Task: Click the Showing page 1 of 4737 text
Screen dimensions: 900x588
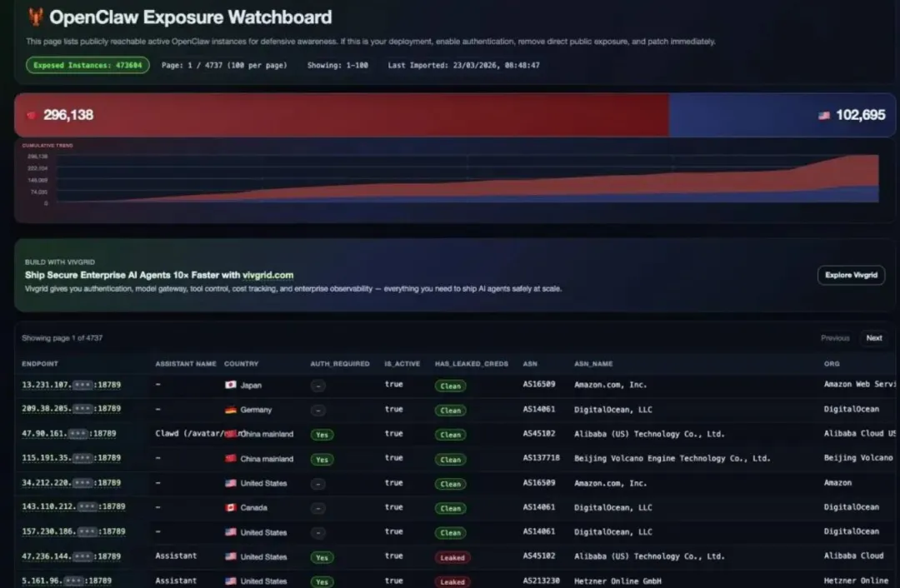Action: click(62, 338)
